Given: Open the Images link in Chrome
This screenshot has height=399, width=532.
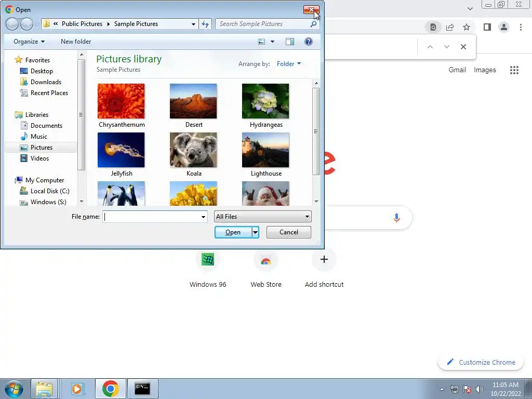Looking at the screenshot, I should tap(485, 70).
